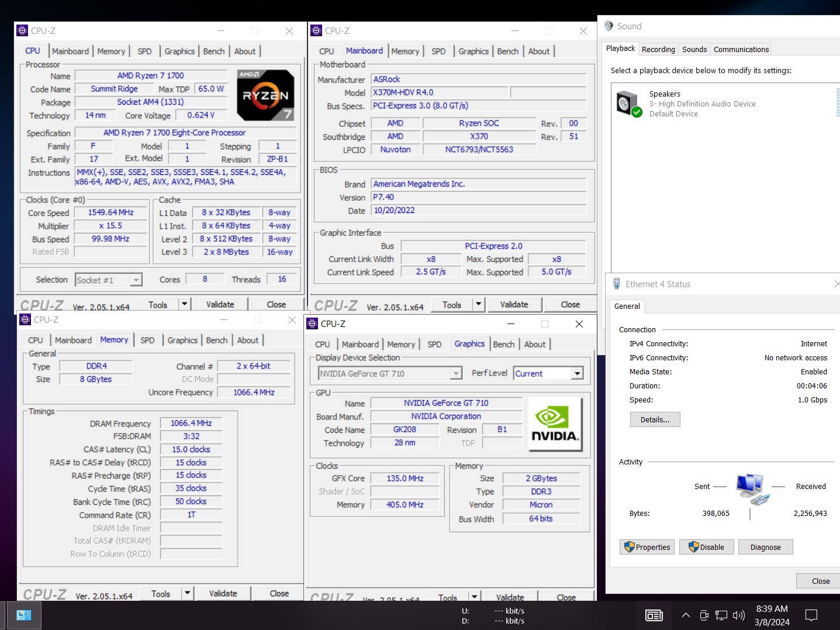Show hidden tray icons chevron
The height and width of the screenshot is (630, 840).
[686, 615]
